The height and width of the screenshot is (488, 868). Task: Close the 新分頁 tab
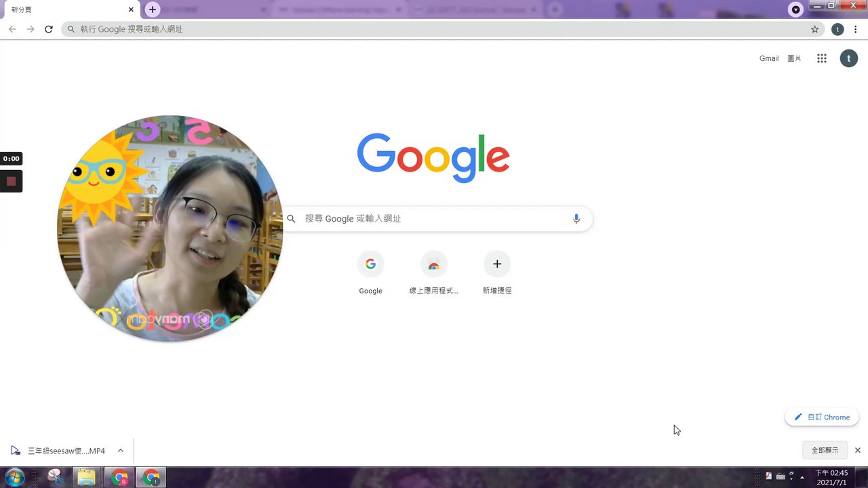point(131,9)
